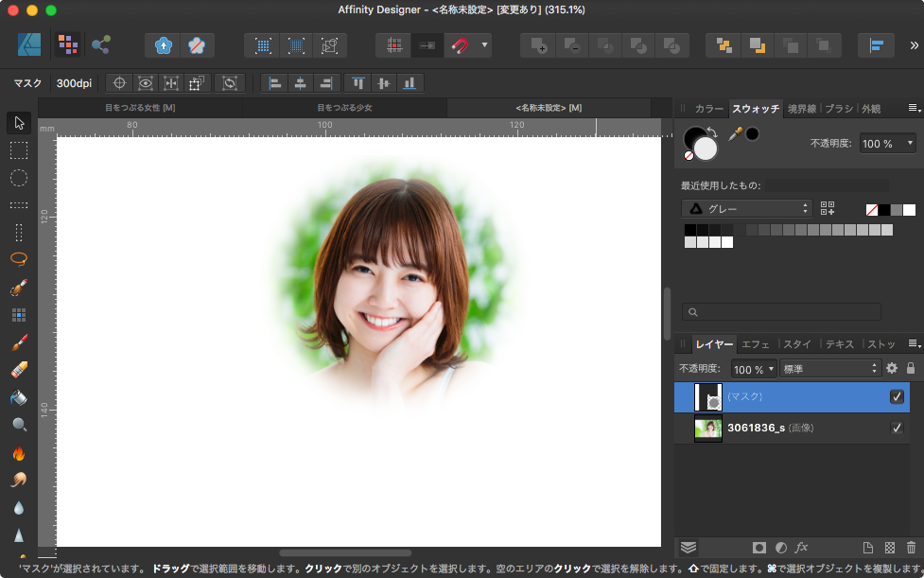Switch to the カラー tab

coord(708,109)
